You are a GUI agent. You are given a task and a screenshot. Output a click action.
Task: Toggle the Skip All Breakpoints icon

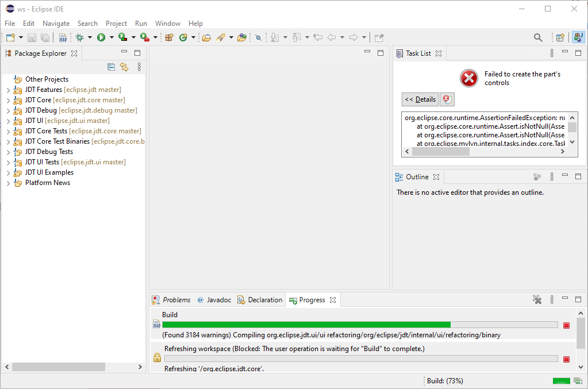point(259,37)
